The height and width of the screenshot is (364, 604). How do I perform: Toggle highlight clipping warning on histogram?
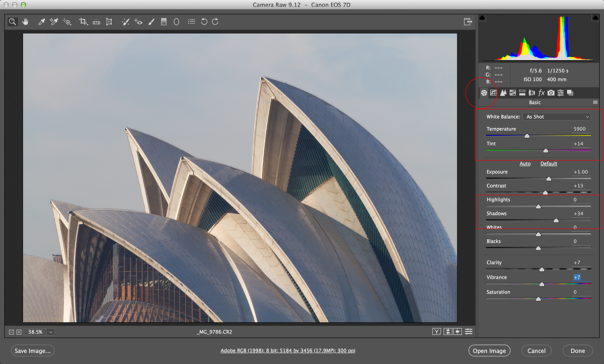595,18
